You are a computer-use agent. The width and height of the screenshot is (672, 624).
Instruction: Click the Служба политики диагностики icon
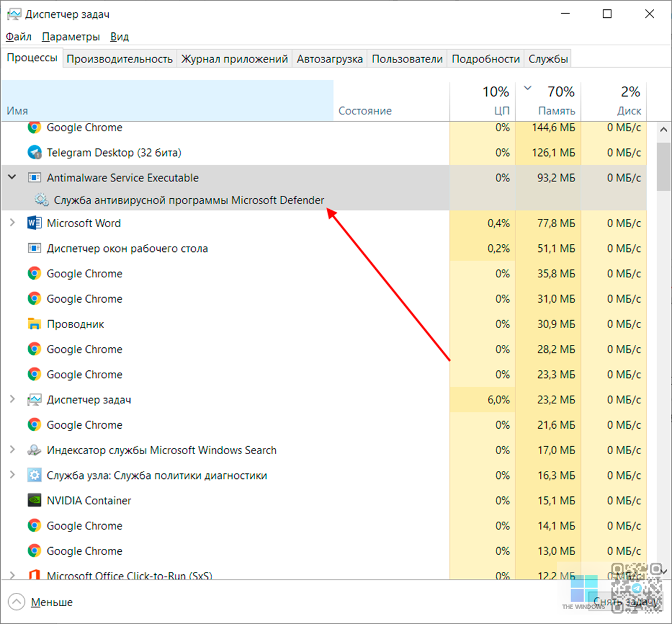click(35, 476)
